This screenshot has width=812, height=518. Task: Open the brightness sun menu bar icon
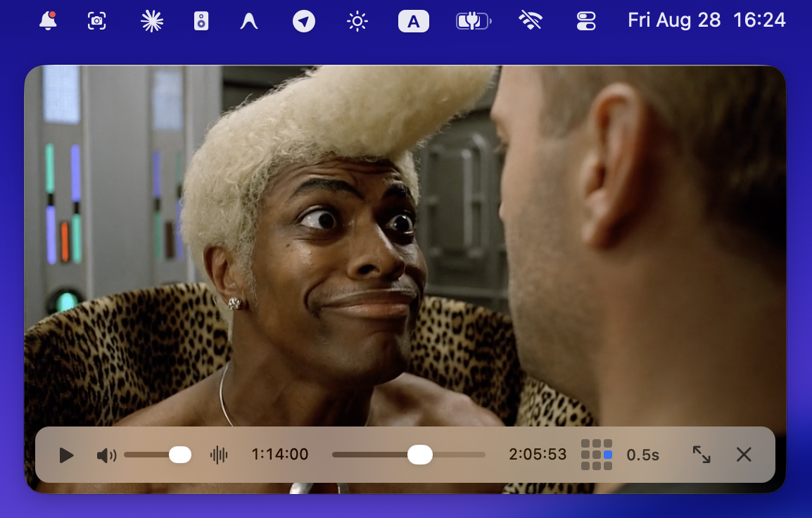[357, 21]
